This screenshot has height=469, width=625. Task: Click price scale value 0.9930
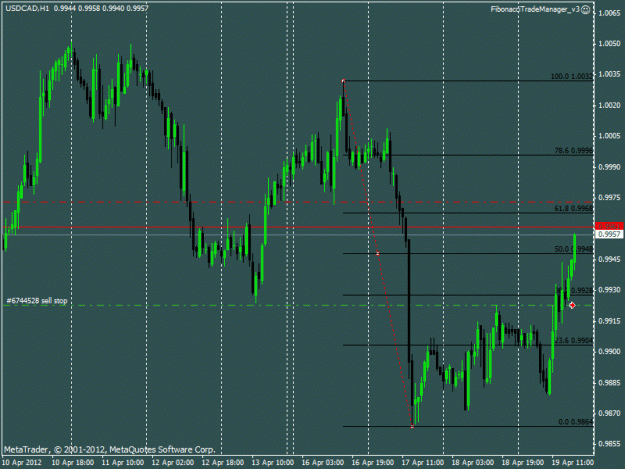pyautogui.click(x=609, y=290)
